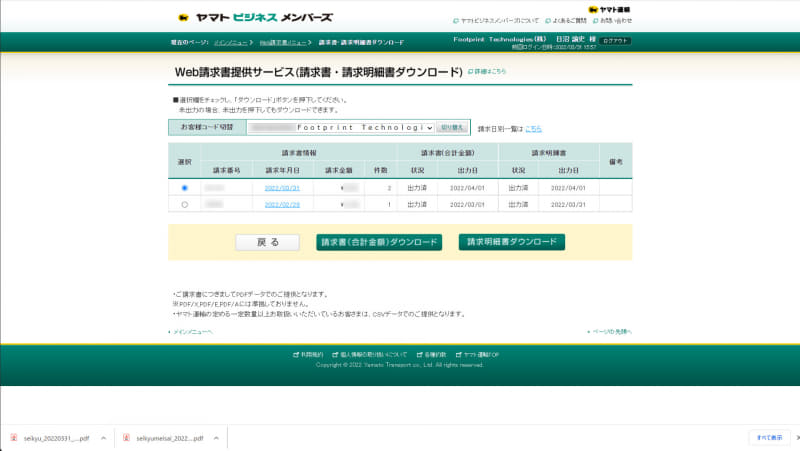The height and width of the screenshot is (451, 800).
Task: Expand options chevron for seikyu_20220331 download
Action: click(x=104, y=438)
